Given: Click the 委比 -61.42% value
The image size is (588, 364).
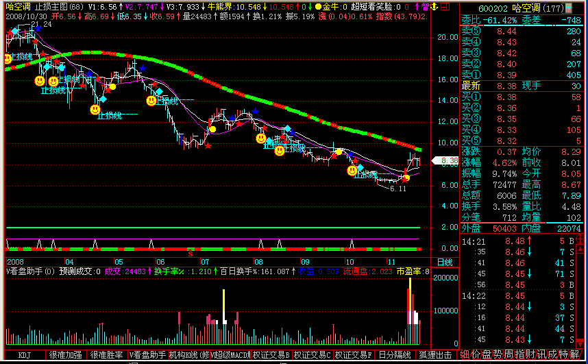Looking at the screenshot, I should (x=500, y=21).
